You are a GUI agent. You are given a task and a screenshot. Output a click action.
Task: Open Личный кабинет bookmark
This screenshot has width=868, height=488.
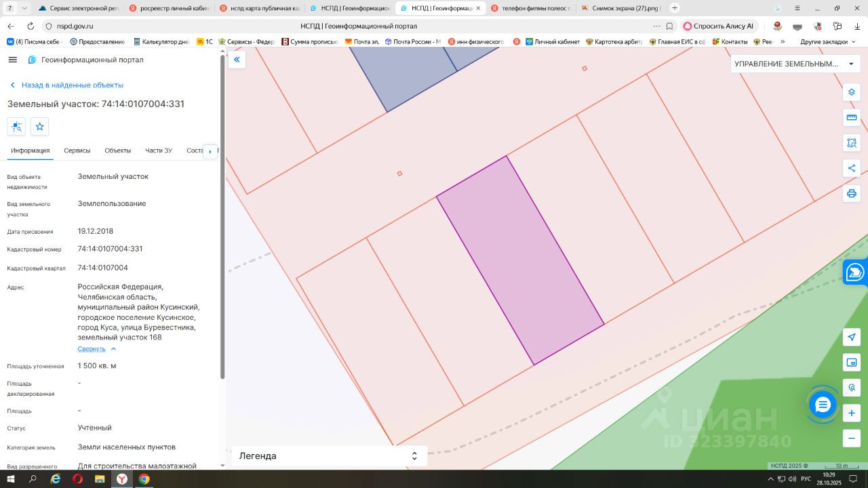point(553,41)
